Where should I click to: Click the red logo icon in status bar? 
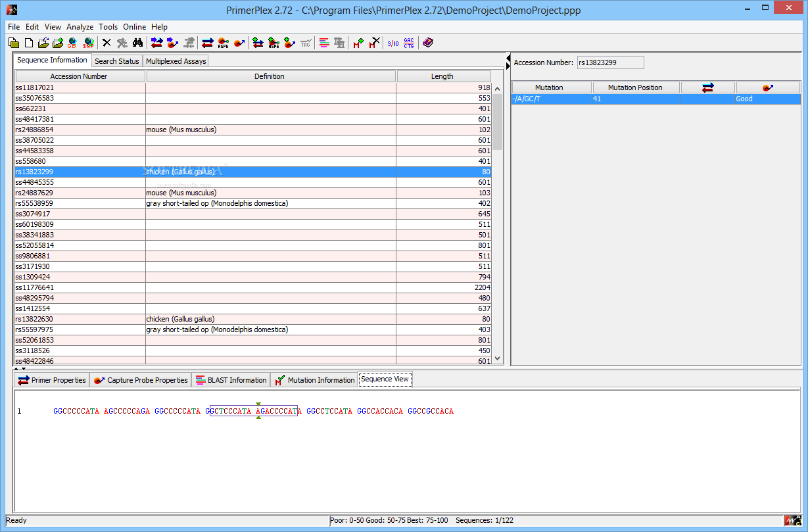(792, 520)
